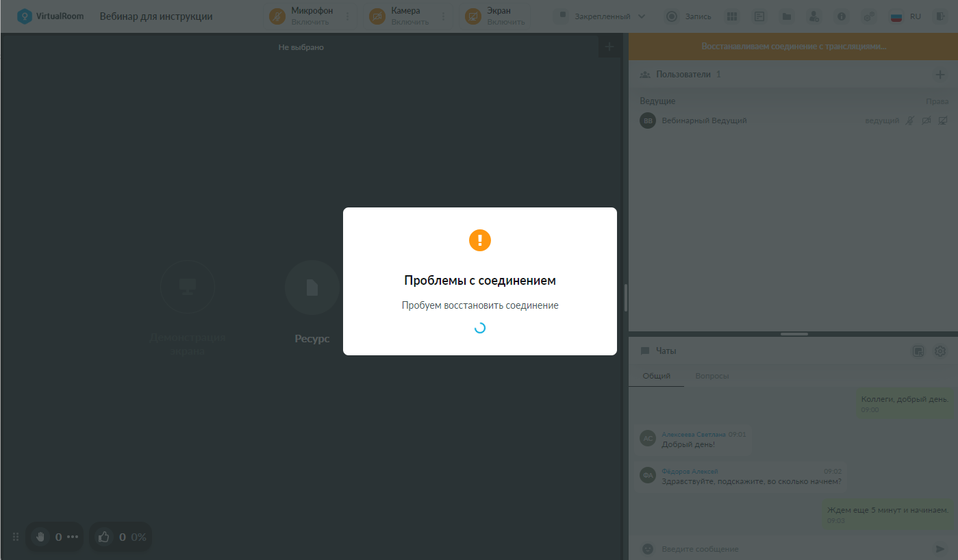Image resolution: width=958 pixels, height=560 pixels.
Task: Open chat settings gear icon
Action: [940, 351]
